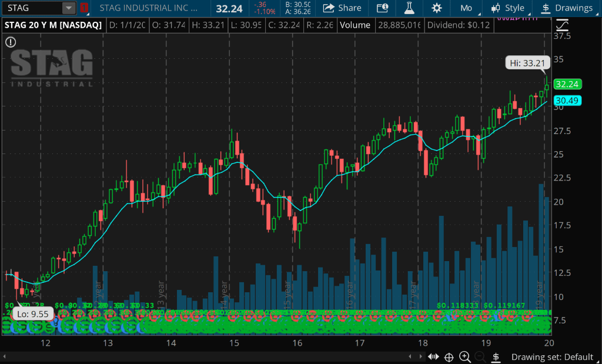
Task: Open the Style menu
Action: coord(509,8)
